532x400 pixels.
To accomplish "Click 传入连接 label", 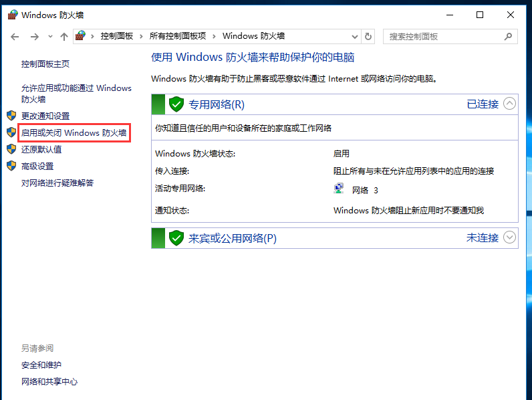I will tap(172, 171).
